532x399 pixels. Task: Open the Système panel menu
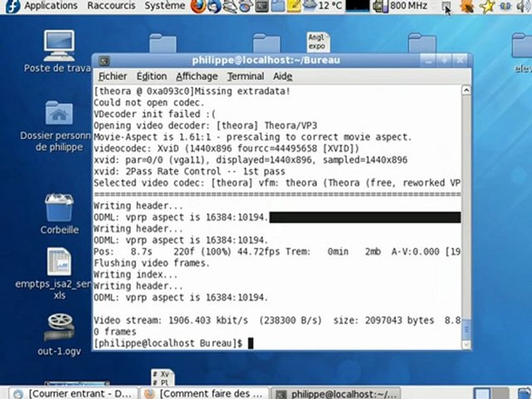(x=165, y=6)
